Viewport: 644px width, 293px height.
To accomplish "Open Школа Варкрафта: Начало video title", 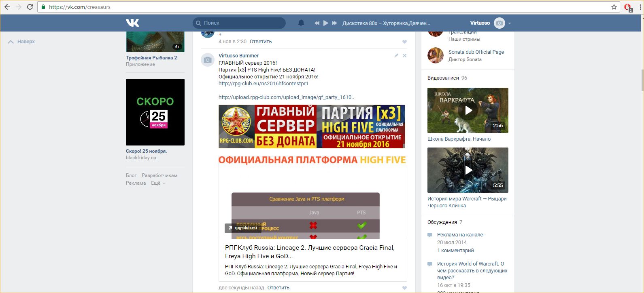I will (x=459, y=139).
